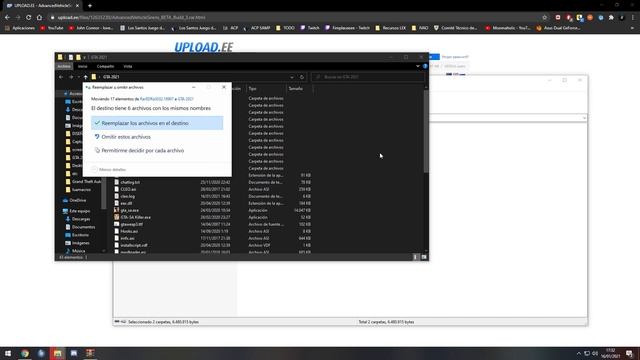Image resolution: width=640 pixels, height=360 pixels.
Task: Open the Archivo ribbon tab in Explorer
Action: [x=64, y=66]
